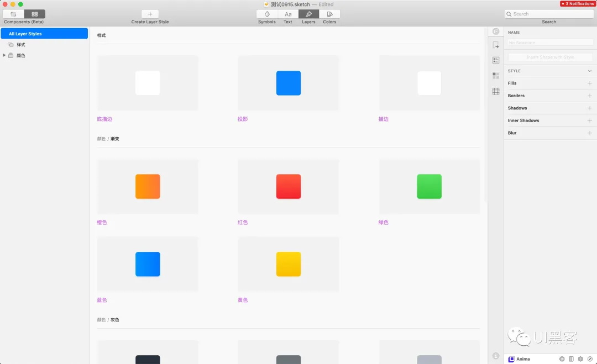Click the 橙色 style name label
The height and width of the screenshot is (364, 597).
[102, 223]
